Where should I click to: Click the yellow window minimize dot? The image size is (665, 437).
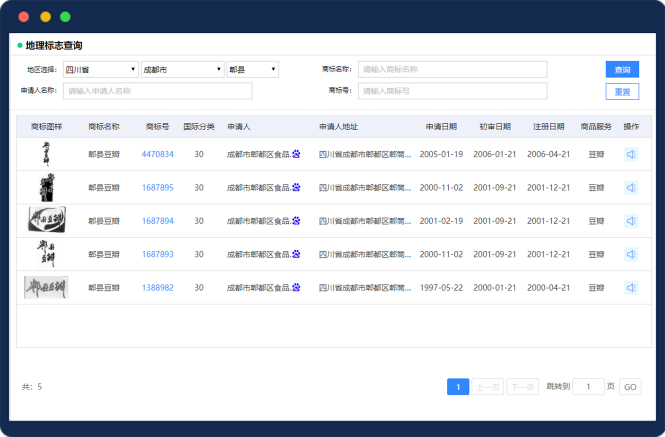click(45, 17)
